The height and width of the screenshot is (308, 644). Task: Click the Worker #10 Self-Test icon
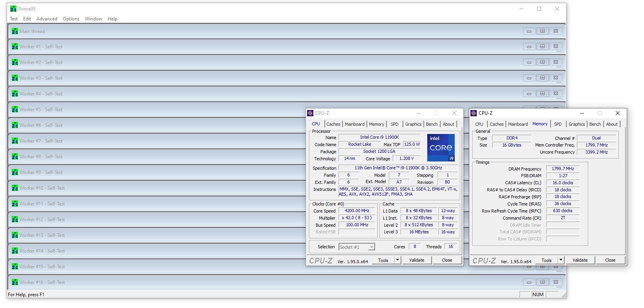(x=15, y=188)
